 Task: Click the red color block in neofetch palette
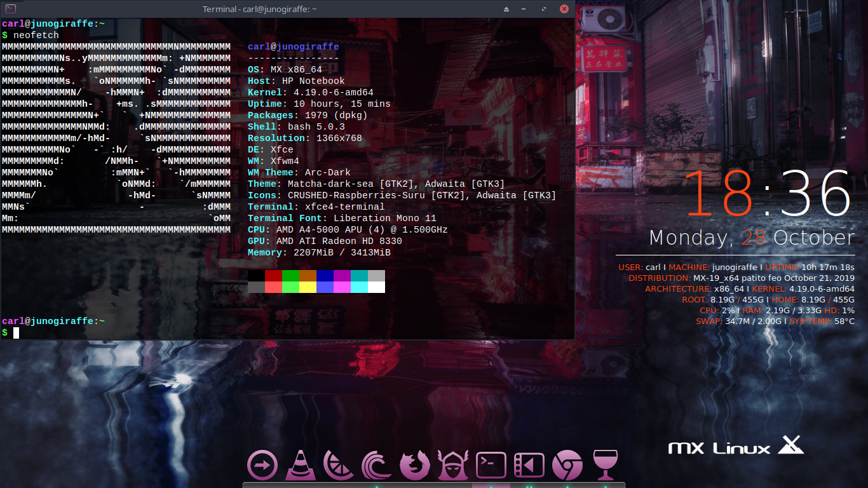point(273,276)
